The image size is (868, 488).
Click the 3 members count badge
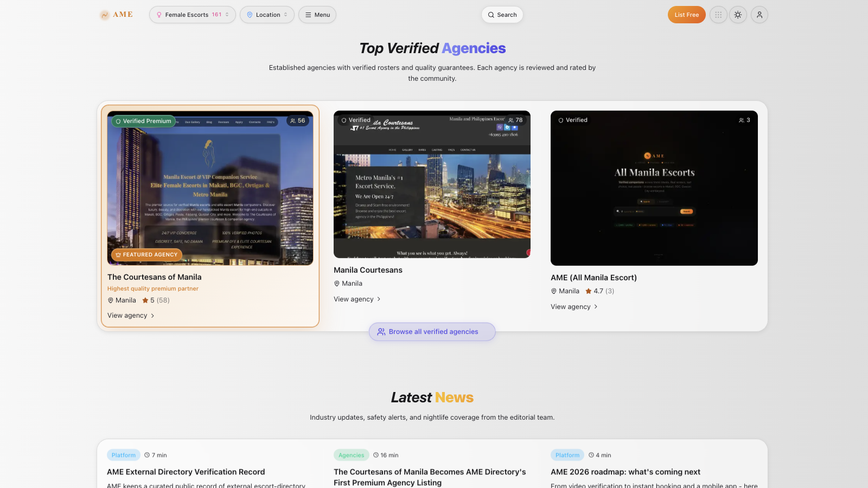click(744, 120)
